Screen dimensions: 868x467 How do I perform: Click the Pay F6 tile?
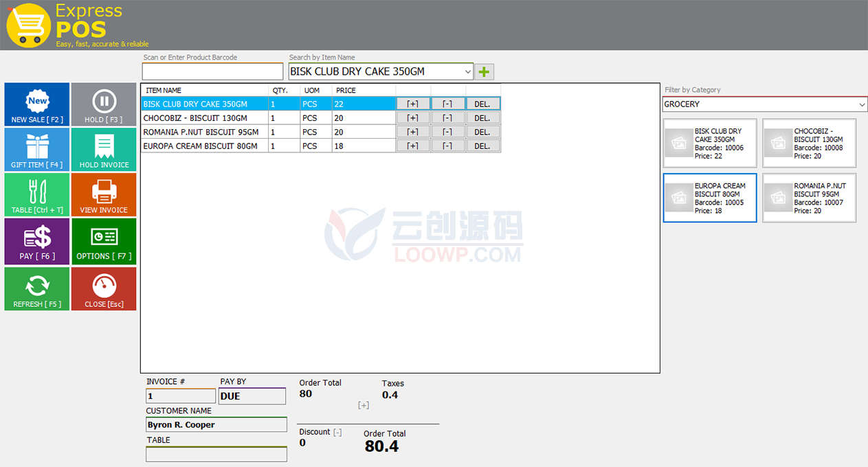click(37, 241)
